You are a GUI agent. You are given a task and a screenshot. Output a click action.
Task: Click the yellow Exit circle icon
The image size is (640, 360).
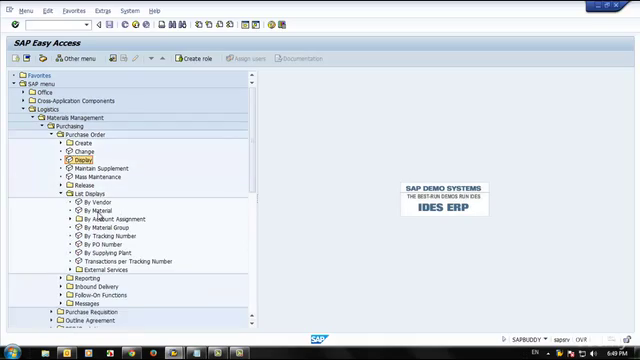(136, 25)
